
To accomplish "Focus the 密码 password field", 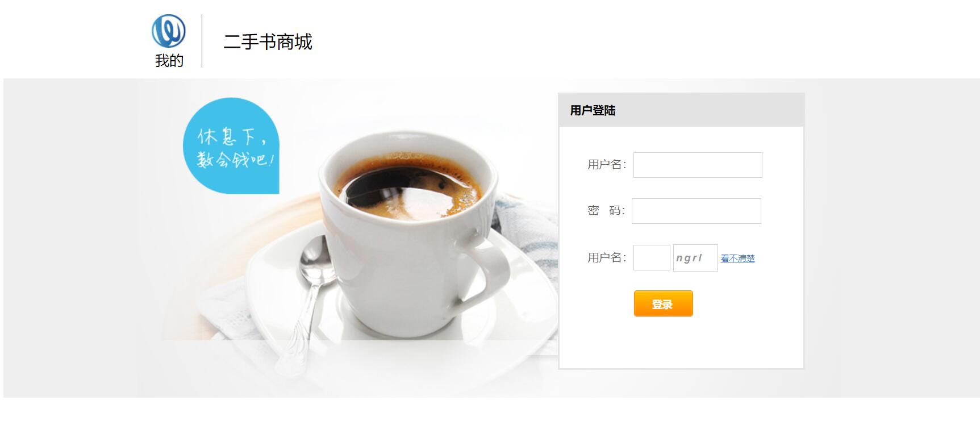I will point(697,211).
